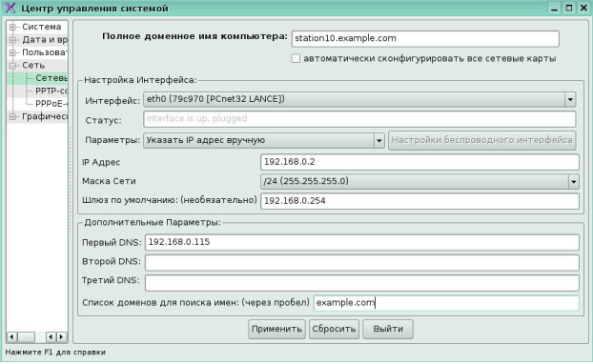Select the PPTP connections tree item

(51, 91)
